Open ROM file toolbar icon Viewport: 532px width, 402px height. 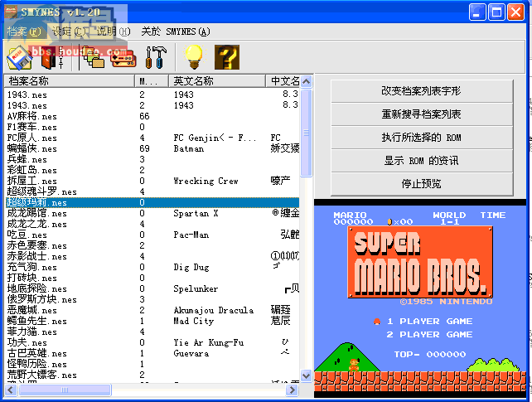pyautogui.click(x=21, y=57)
